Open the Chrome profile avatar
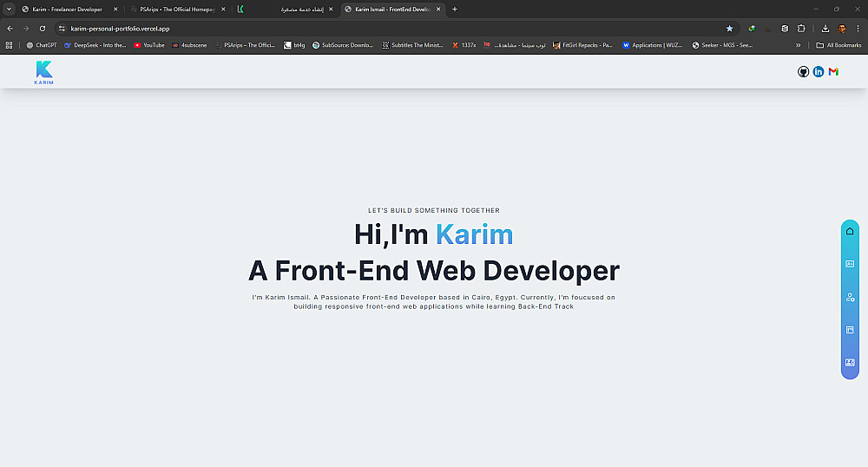The height and width of the screenshot is (467, 868). tap(842, 29)
